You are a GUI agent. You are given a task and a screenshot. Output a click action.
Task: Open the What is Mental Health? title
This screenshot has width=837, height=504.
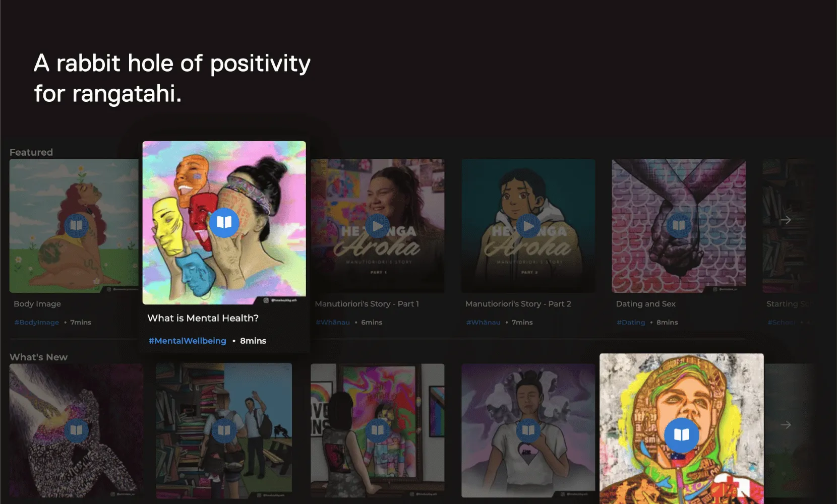(x=203, y=319)
